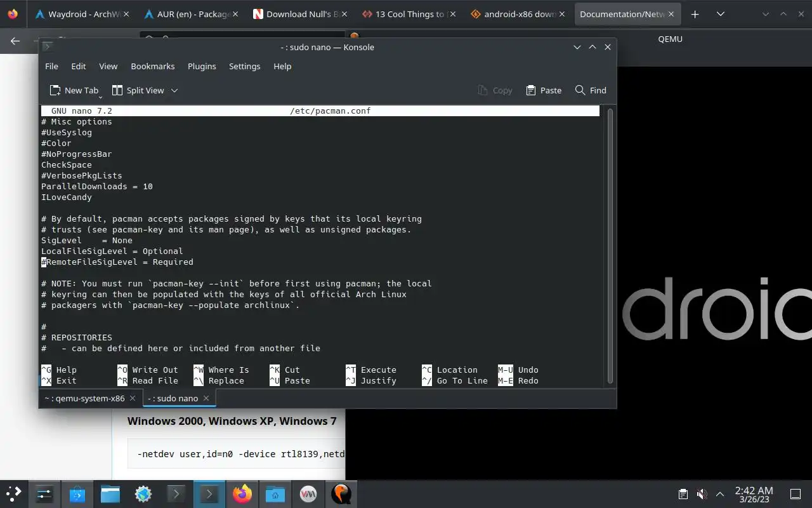Click the LocalFileSigLevel = Optional line

coord(112,251)
